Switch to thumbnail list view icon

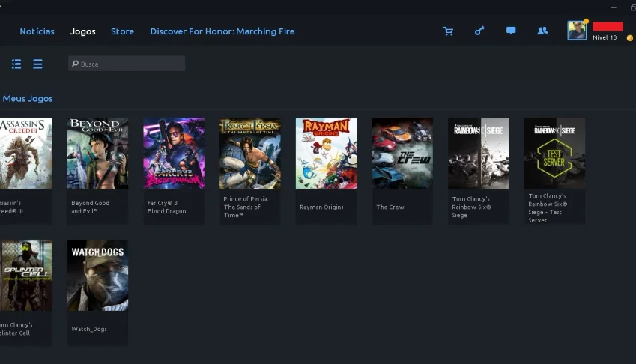(16, 64)
